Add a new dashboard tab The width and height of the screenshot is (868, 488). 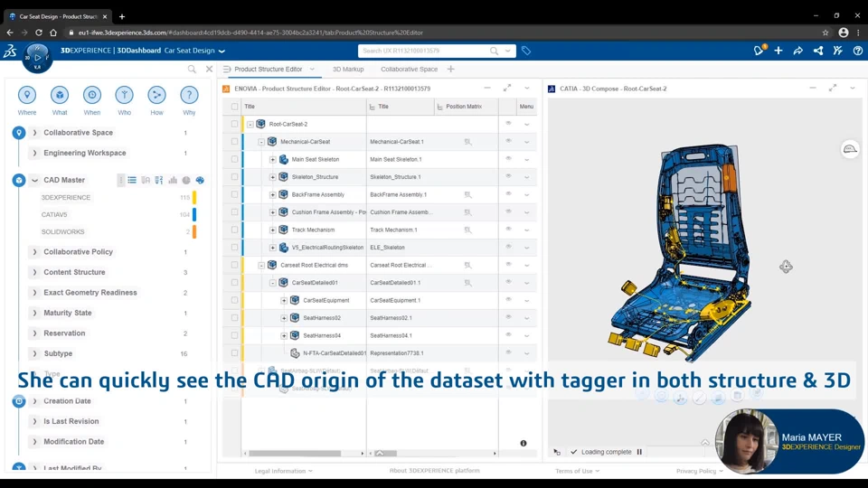[x=450, y=70]
